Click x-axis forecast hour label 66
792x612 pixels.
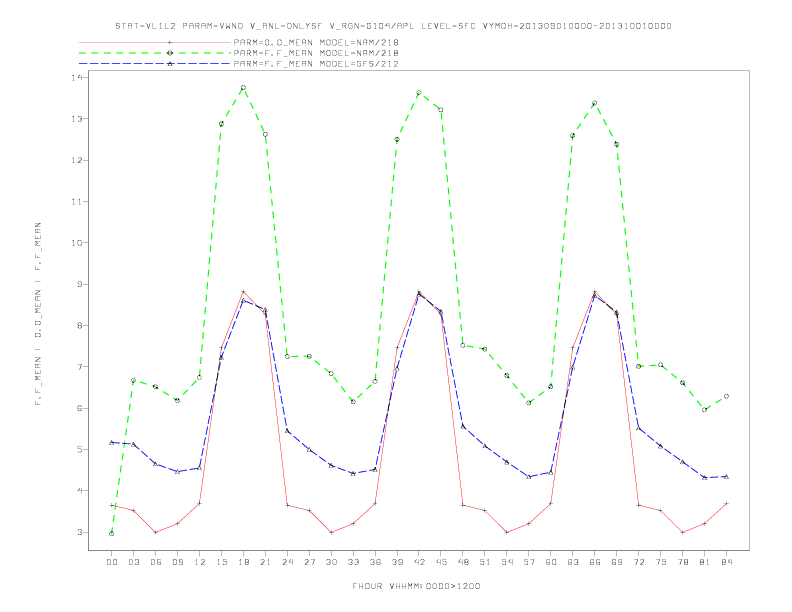click(x=595, y=562)
